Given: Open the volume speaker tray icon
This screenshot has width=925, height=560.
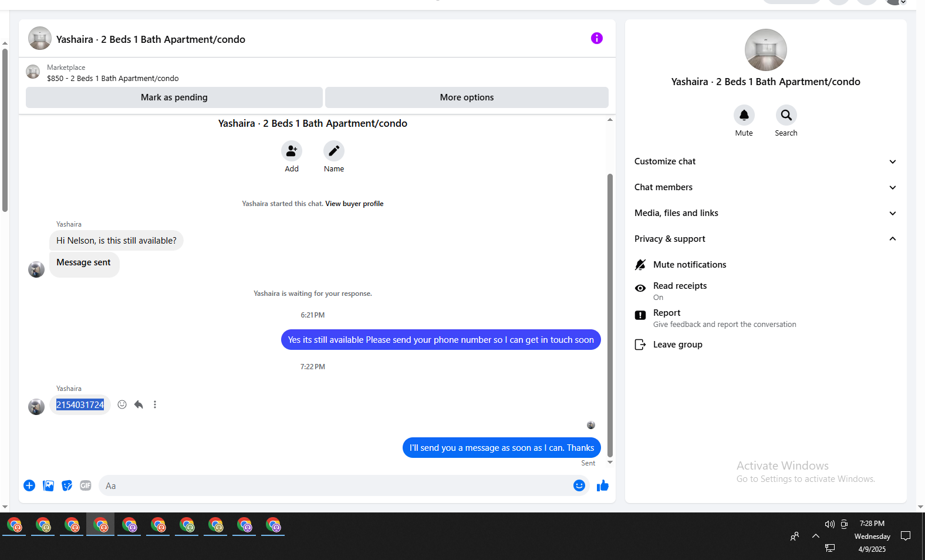Looking at the screenshot, I should point(829,524).
